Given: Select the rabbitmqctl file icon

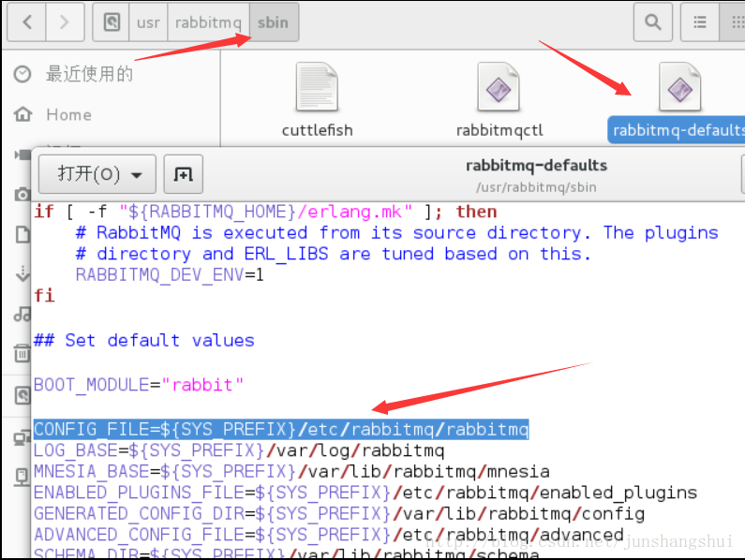Looking at the screenshot, I should (x=499, y=87).
